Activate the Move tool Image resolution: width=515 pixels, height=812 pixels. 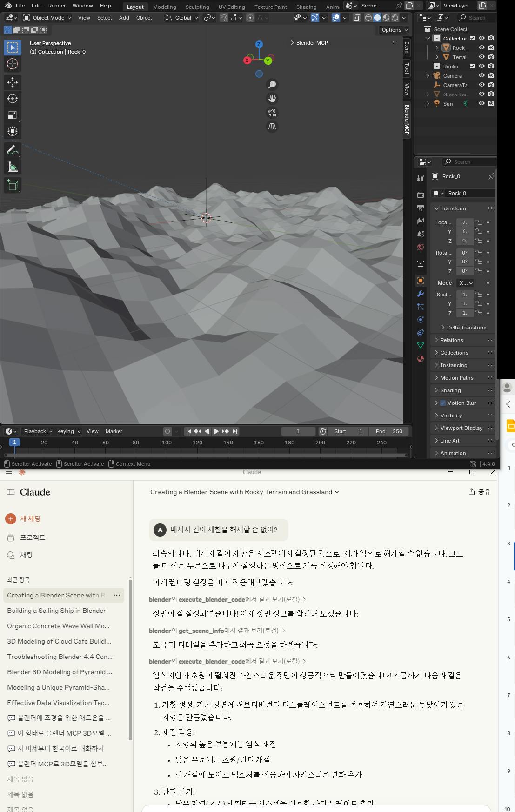pos(13,82)
